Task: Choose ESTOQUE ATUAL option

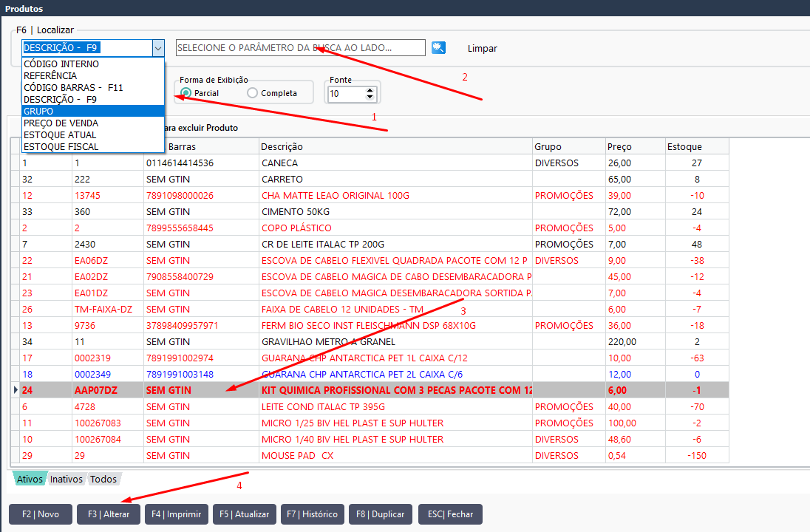Action: pos(93,134)
